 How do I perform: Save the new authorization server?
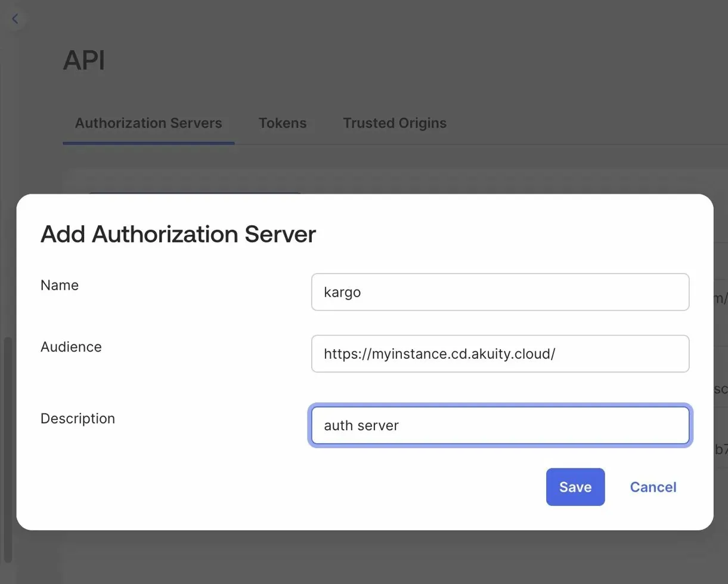(x=575, y=487)
